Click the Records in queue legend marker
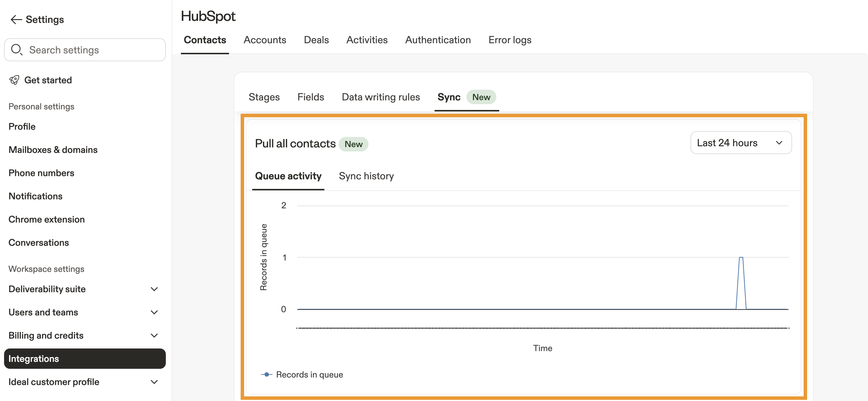 point(266,374)
